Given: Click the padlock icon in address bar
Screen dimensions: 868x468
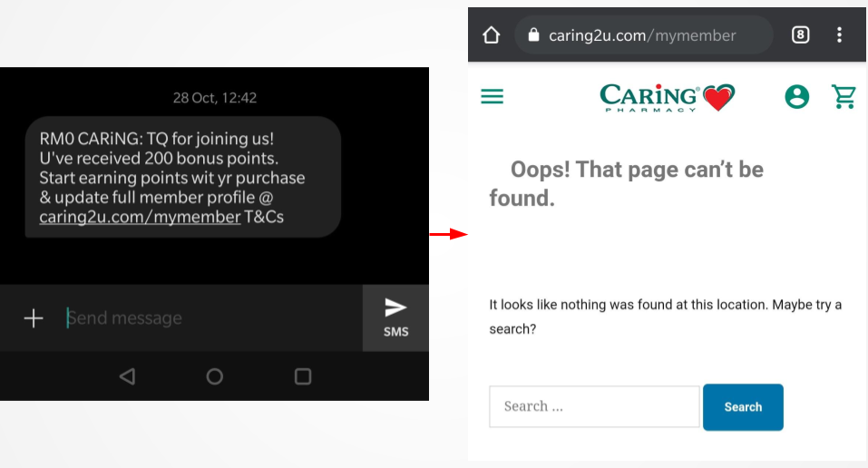Looking at the screenshot, I should (x=533, y=34).
